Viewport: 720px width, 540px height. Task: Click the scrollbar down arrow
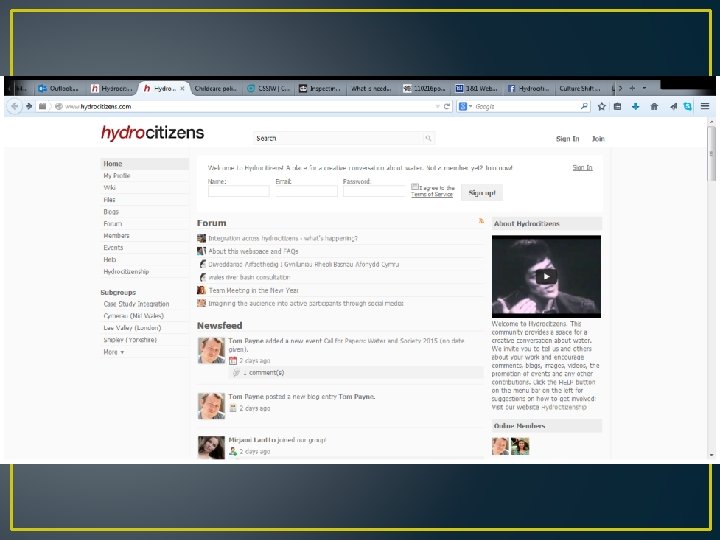tap(712, 455)
